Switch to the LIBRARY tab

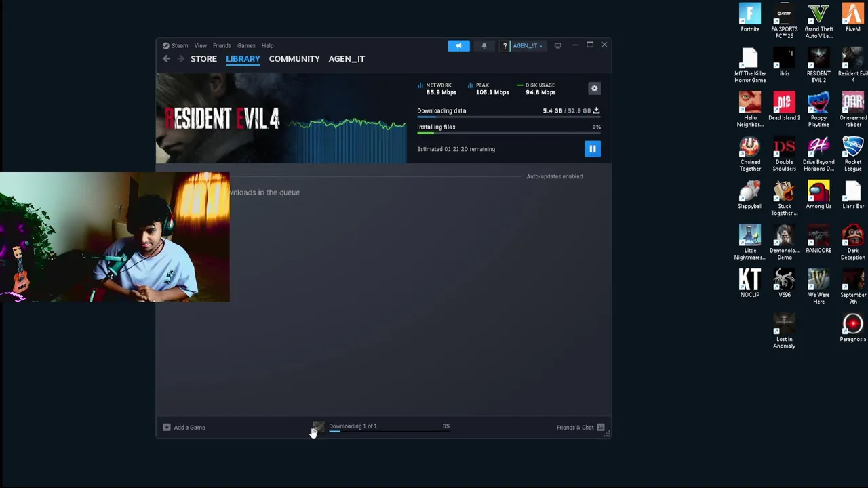243,59
